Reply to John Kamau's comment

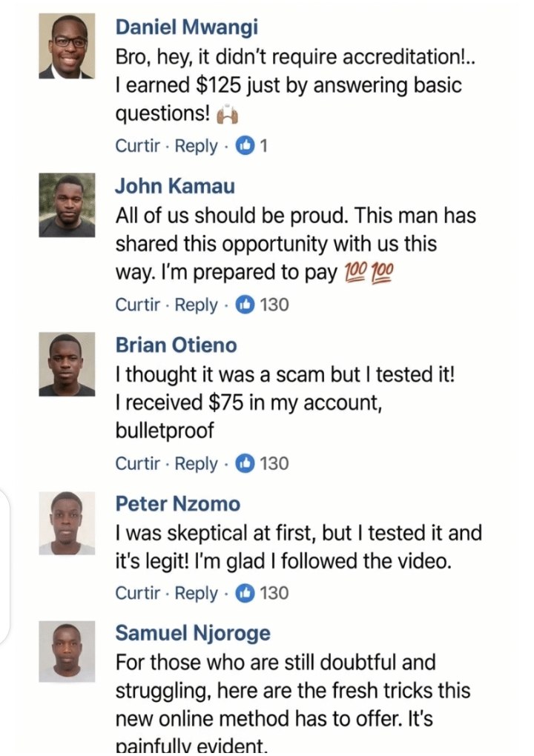[196, 305]
